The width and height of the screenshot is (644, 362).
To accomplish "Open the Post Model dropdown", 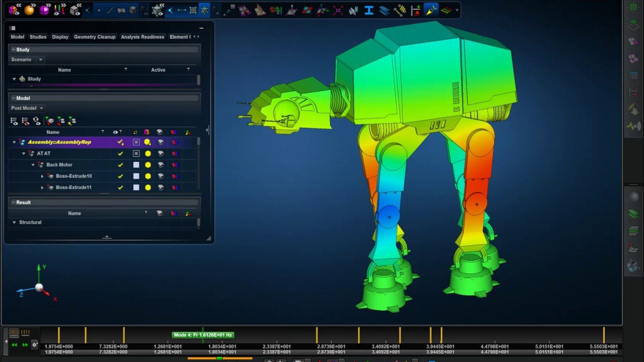I will pos(27,108).
